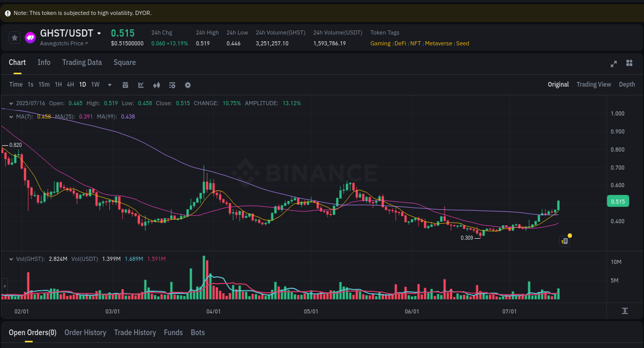Open the indicator list icon
This screenshot has width=644, height=348.
(172, 85)
